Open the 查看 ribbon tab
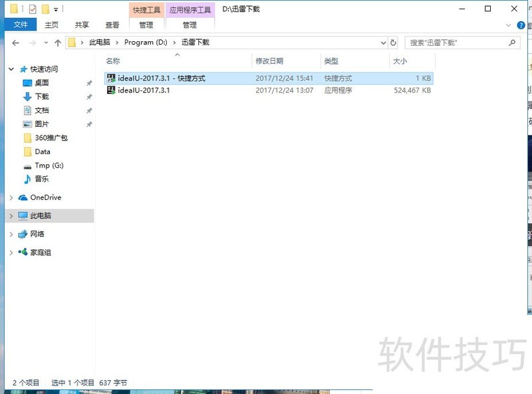This screenshot has width=532, height=394. (x=112, y=25)
